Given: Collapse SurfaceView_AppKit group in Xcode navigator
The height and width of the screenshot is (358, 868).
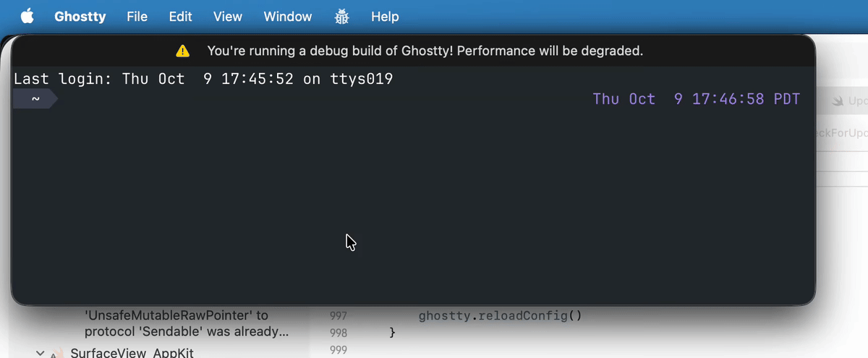Looking at the screenshot, I should coord(40,353).
